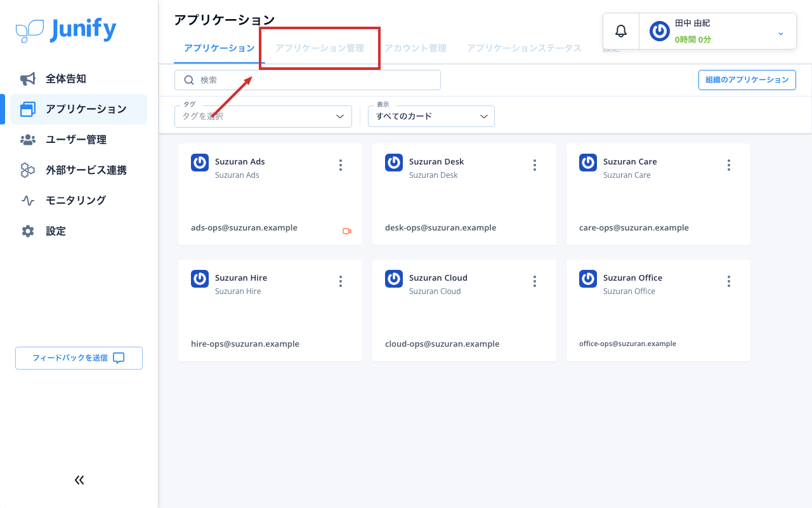
Task: Select モニタリング in the sidebar
Action: [79, 201]
